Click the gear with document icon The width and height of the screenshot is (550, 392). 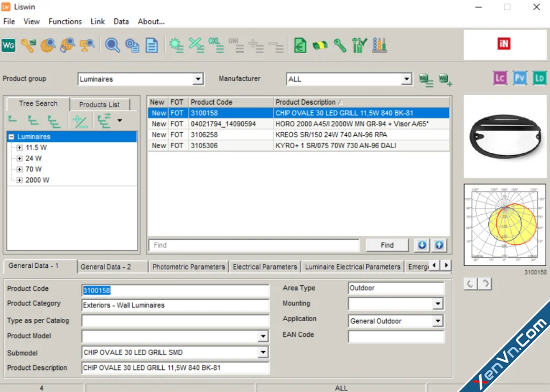click(132, 45)
